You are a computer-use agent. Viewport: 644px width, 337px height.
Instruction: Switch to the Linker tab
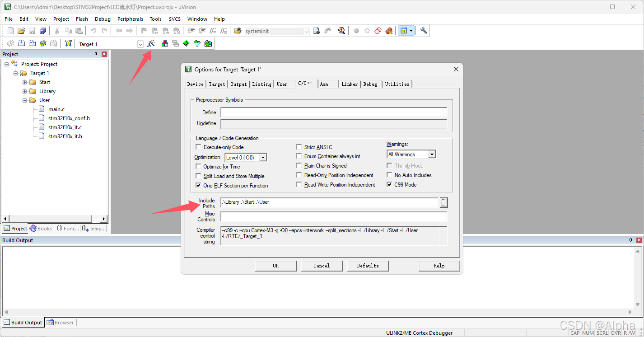[x=350, y=84]
